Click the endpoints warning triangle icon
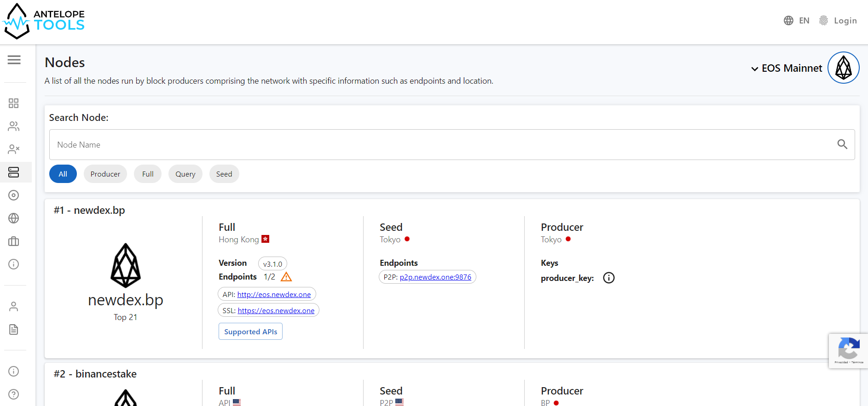Viewport: 868px width, 406px height. pyautogui.click(x=286, y=277)
